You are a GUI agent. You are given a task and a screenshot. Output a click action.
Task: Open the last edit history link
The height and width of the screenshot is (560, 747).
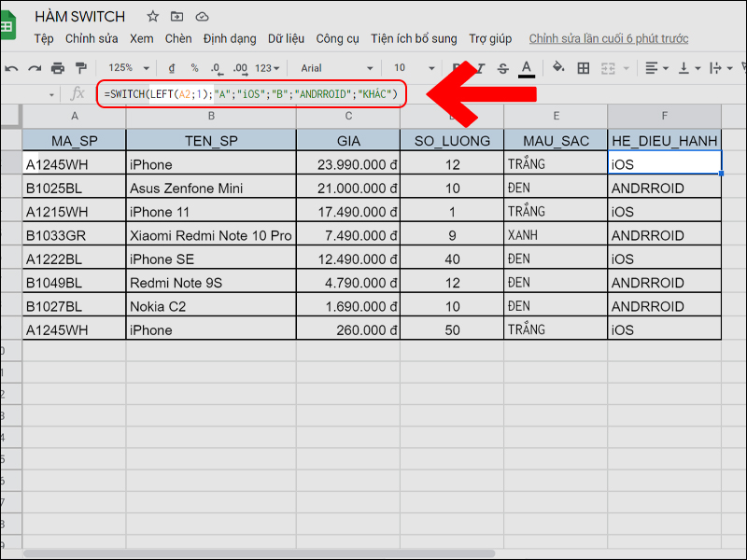click(x=609, y=38)
